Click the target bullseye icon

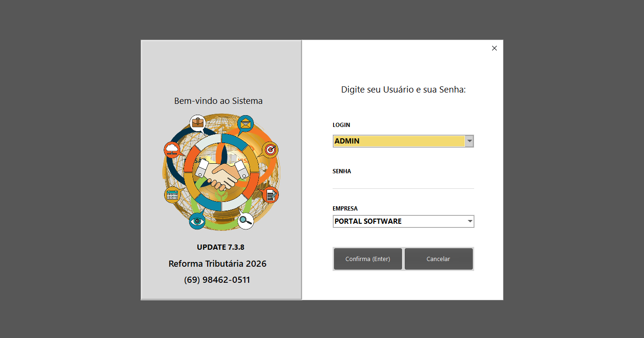click(270, 150)
